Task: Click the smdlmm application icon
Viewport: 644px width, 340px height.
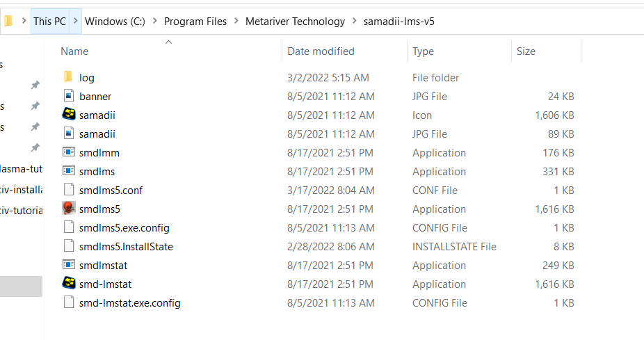Action: pos(68,152)
